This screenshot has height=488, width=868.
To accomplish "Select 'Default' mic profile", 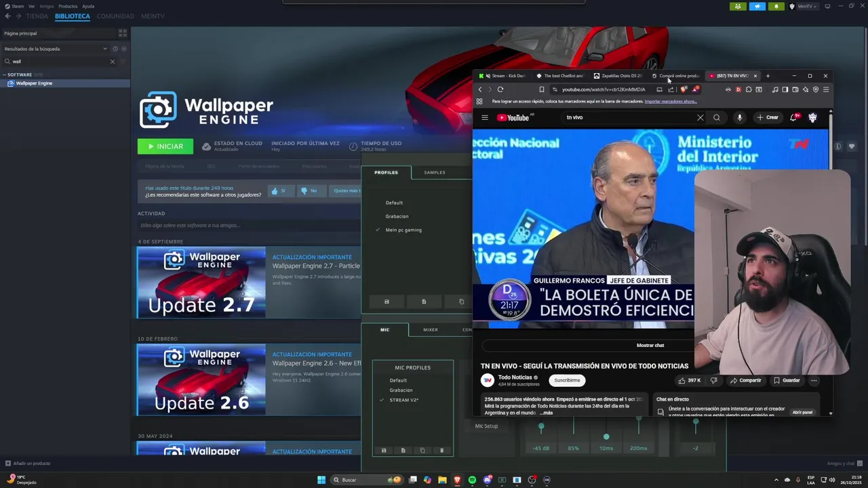I will point(398,380).
